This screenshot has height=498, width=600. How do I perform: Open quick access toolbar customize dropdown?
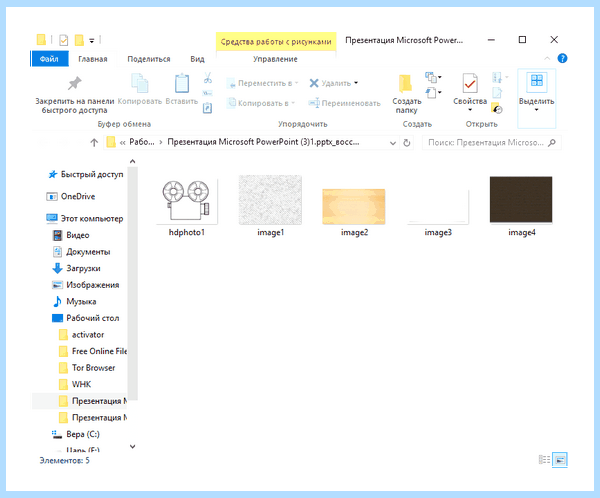pos(91,40)
